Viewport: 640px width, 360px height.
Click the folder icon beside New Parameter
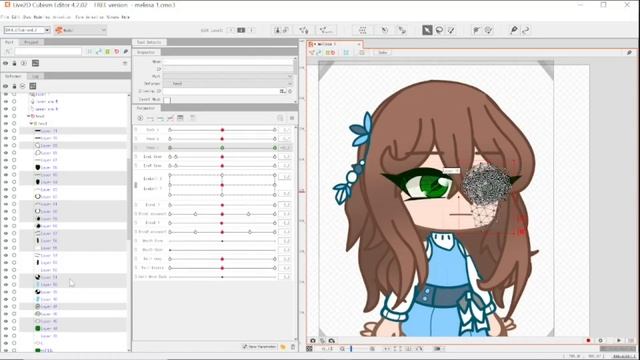pos(283,347)
